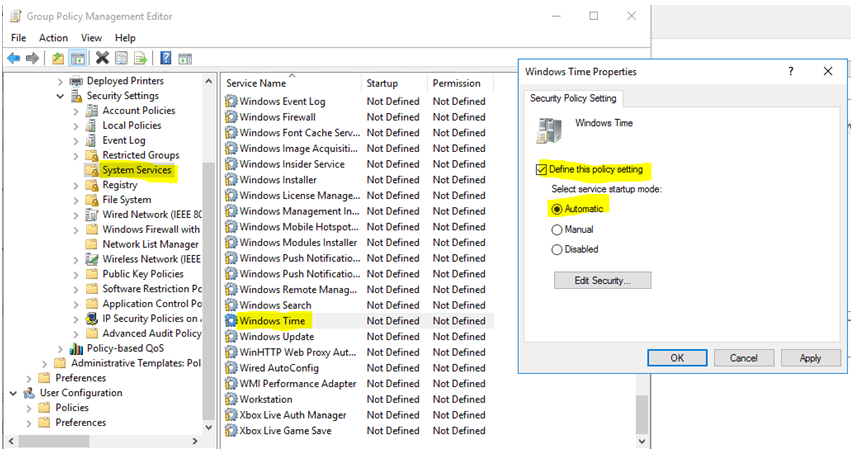Click the Delete (X) toolbar icon
851x449 pixels.
pos(102,59)
